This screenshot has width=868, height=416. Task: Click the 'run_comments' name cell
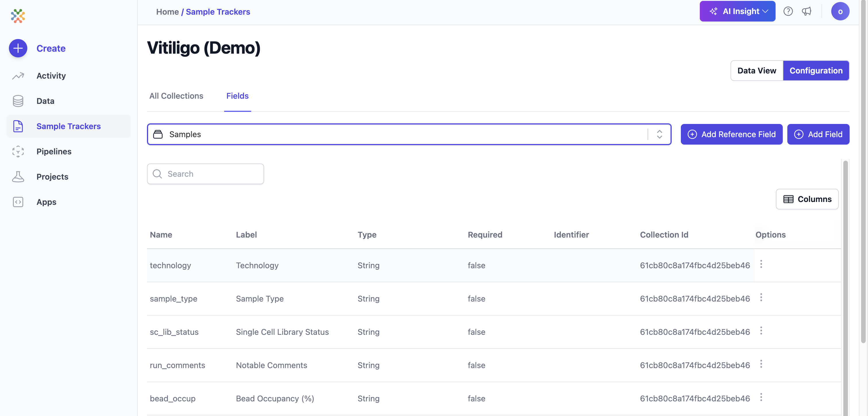(x=177, y=365)
